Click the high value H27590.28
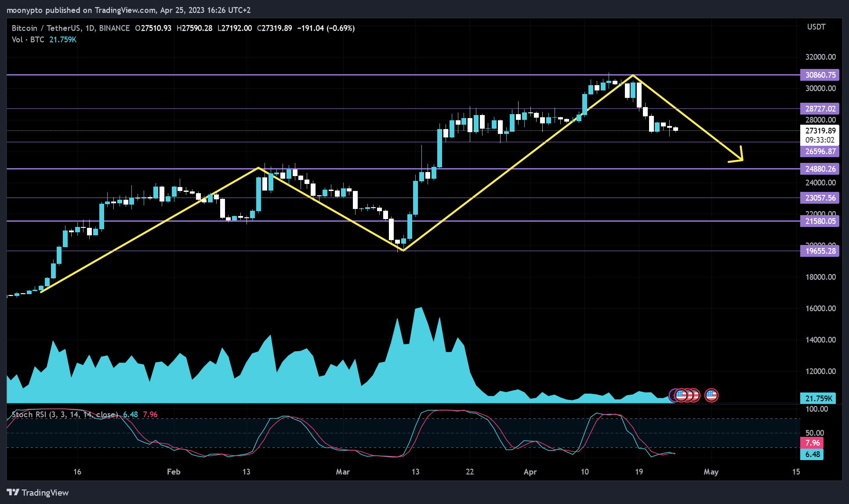Screen dimensions: 849x504 (194, 28)
